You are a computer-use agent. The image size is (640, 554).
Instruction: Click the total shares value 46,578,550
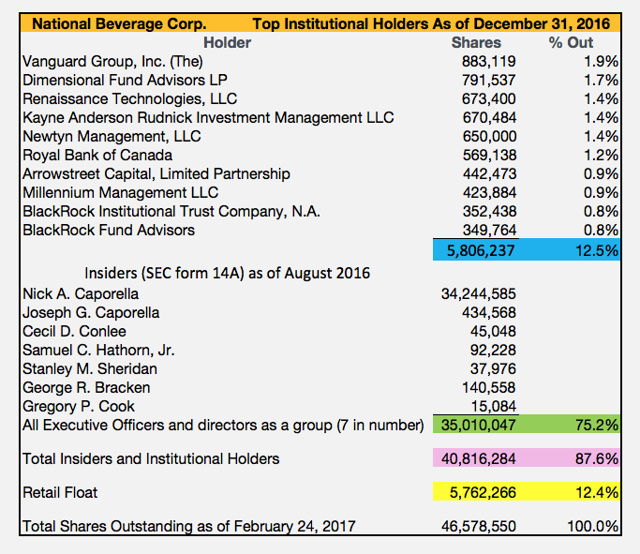pos(478,526)
